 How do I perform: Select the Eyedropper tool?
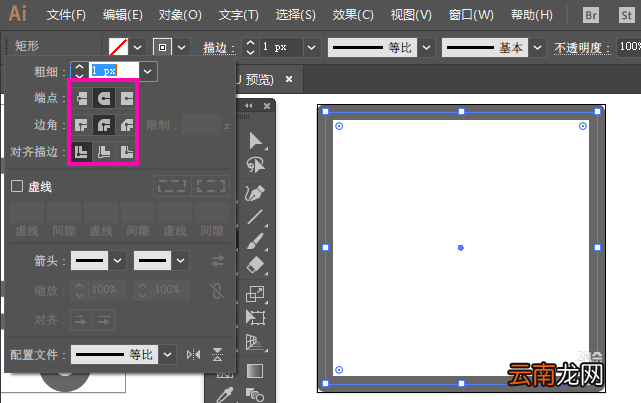coord(224,395)
